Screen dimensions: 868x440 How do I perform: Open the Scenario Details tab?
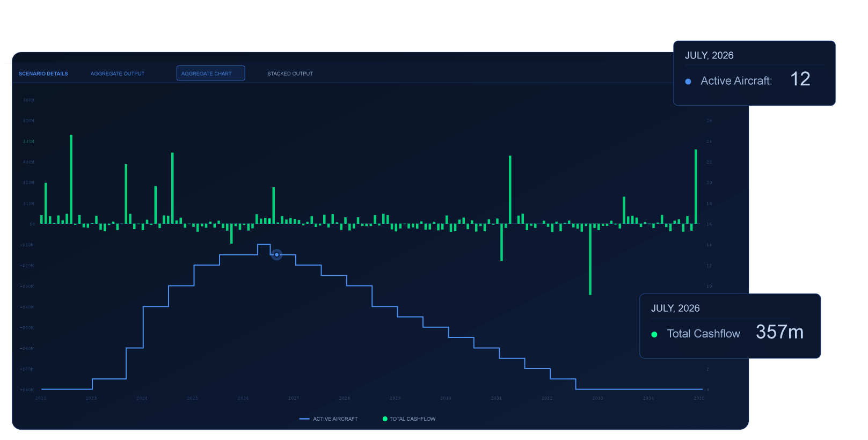(43, 74)
